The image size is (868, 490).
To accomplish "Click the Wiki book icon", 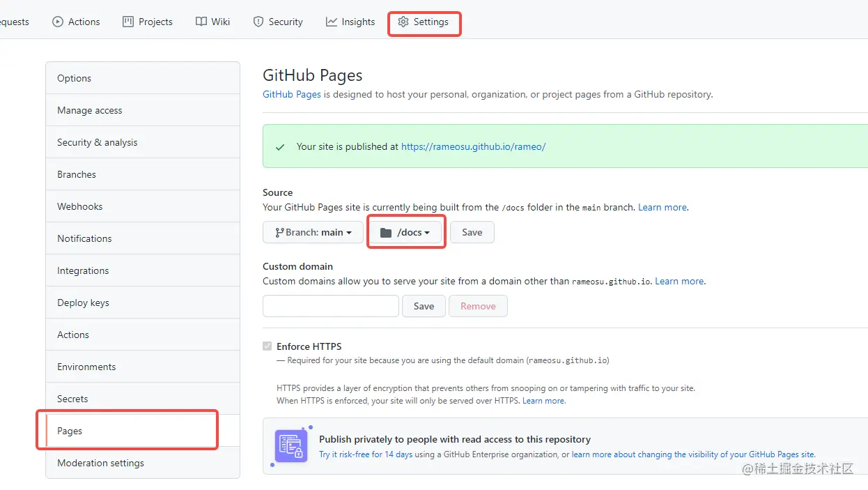I will coord(201,22).
